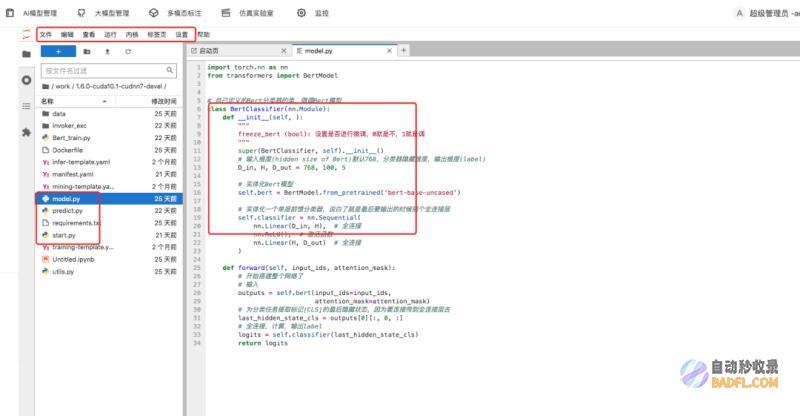
Task: Open the file browser sidebar tab
Action: (x=27, y=54)
